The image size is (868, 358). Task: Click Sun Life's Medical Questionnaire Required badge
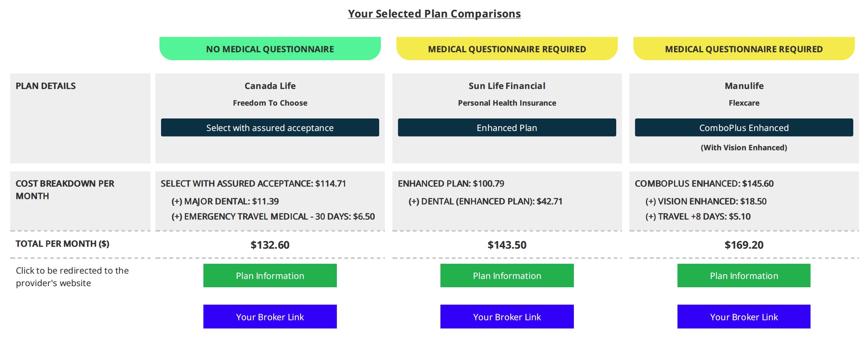click(507, 49)
